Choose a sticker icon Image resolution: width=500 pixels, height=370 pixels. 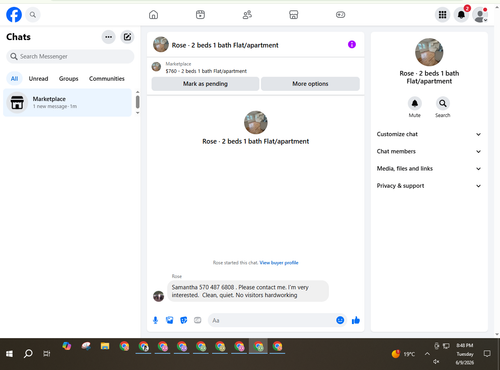[x=184, y=320]
